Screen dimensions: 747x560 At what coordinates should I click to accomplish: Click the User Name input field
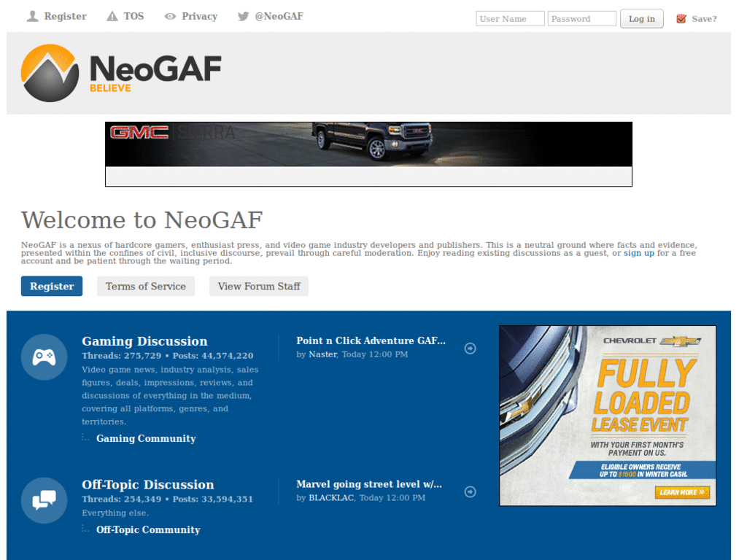coord(510,19)
